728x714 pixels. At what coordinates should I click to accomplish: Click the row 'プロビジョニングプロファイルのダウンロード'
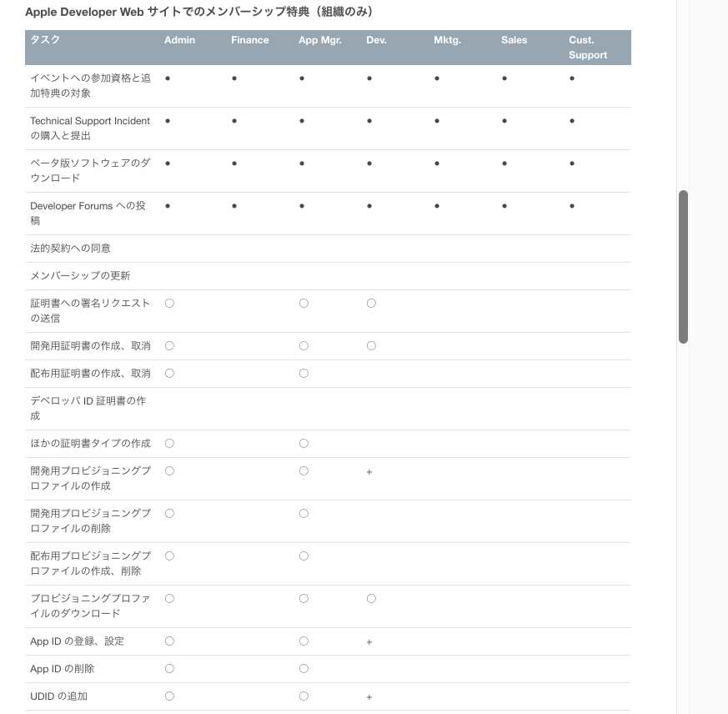coord(328,606)
